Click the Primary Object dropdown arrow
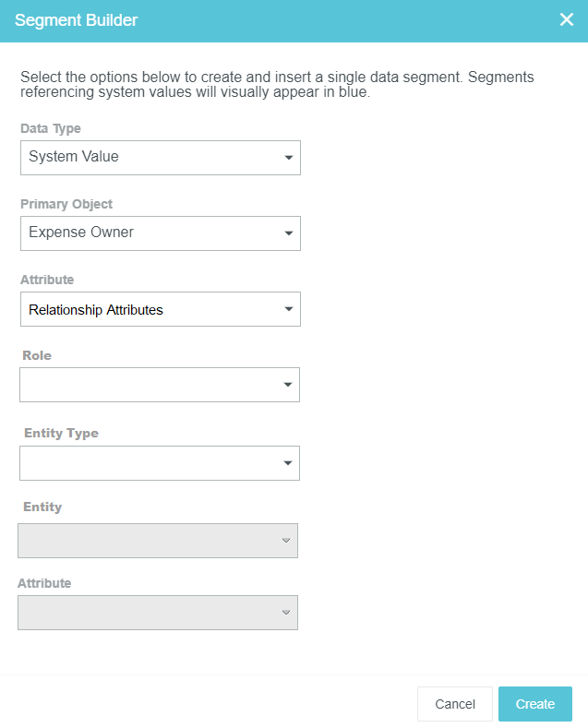588x728 pixels. (x=289, y=233)
